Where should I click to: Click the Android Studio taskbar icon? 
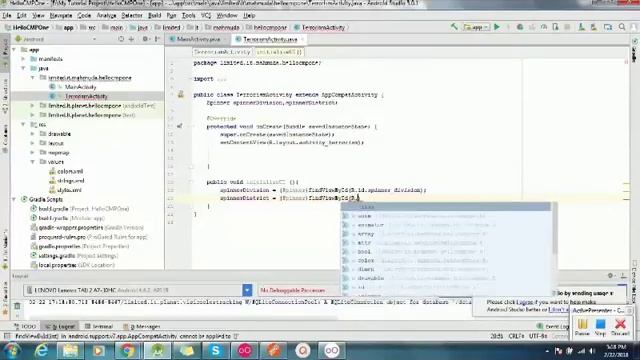point(158,351)
